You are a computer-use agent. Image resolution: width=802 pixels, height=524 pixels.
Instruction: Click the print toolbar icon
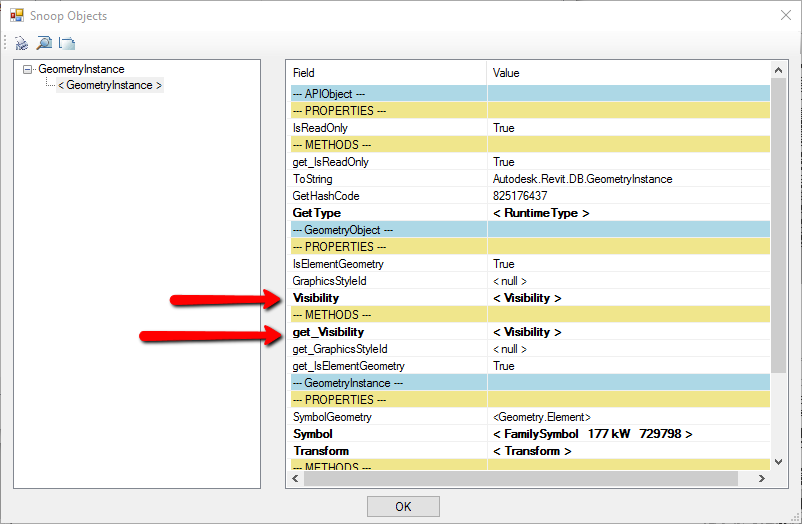tap(22, 43)
